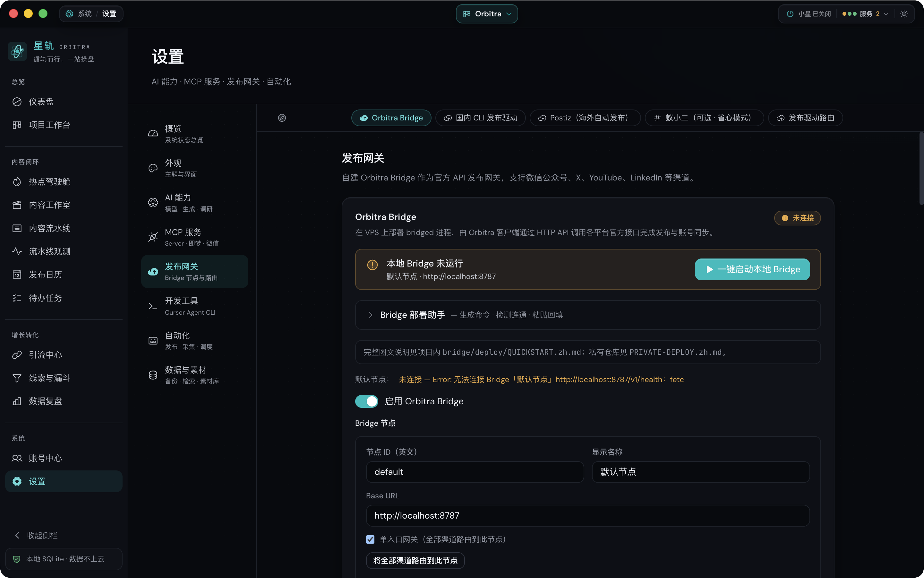The width and height of the screenshot is (924, 578).
Task: Click the 开发工具 terminal icon
Action: tap(153, 306)
